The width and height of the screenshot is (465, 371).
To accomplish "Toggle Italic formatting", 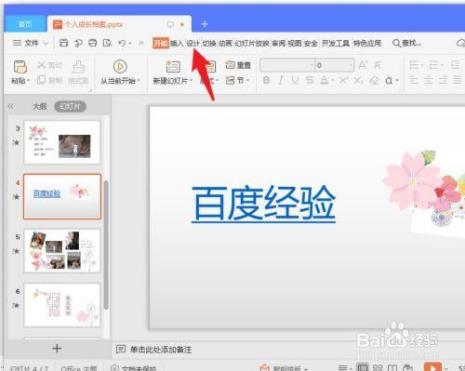I will click(x=281, y=80).
